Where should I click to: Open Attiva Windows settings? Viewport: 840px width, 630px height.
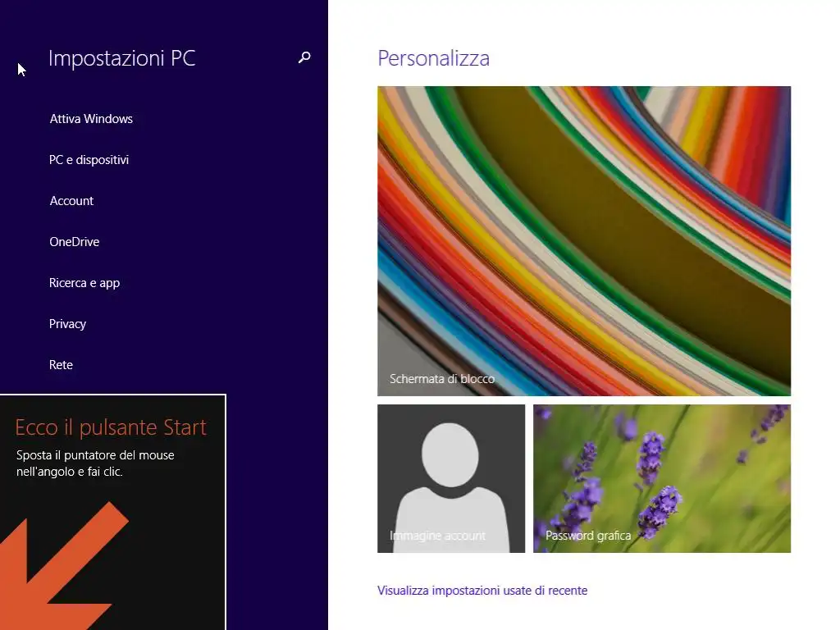91,119
